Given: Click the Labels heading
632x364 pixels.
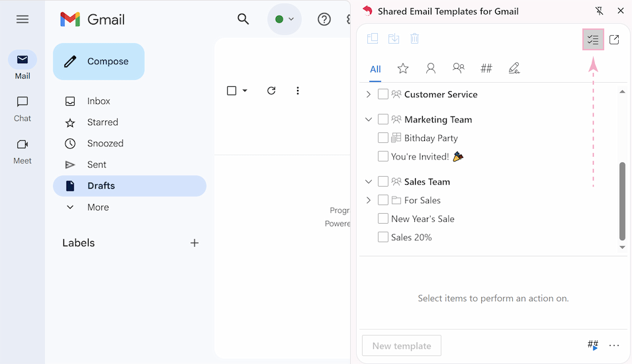Looking at the screenshot, I should click(x=79, y=243).
